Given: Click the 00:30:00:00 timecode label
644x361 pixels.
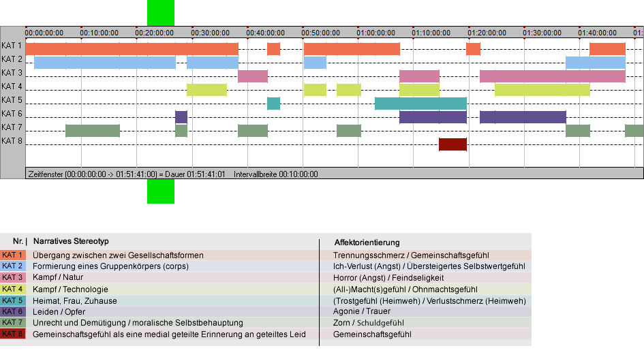Looking at the screenshot, I should (210, 33).
